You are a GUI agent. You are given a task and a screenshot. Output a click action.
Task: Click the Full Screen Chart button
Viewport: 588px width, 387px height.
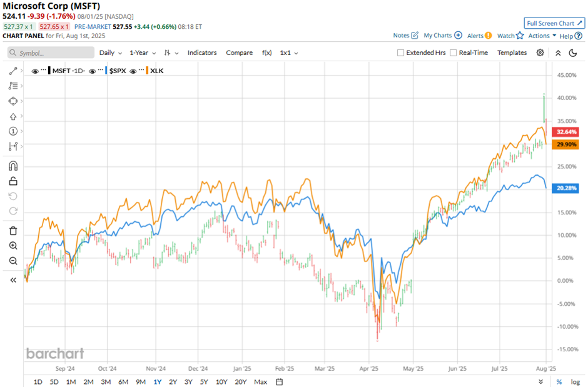coord(554,23)
